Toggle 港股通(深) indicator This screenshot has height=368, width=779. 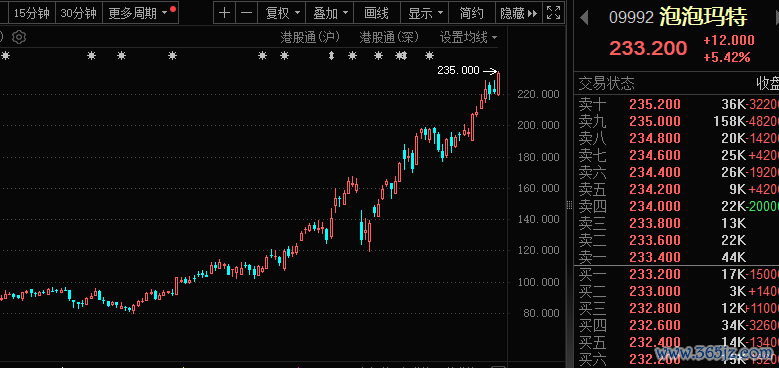[389, 37]
